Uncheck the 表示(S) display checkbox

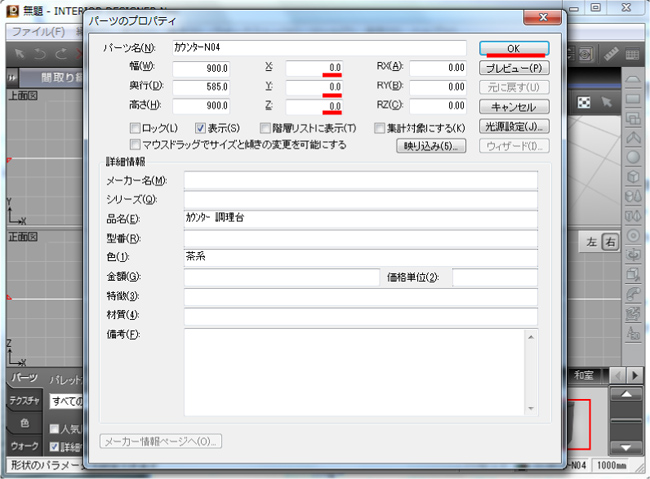pos(201,128)
